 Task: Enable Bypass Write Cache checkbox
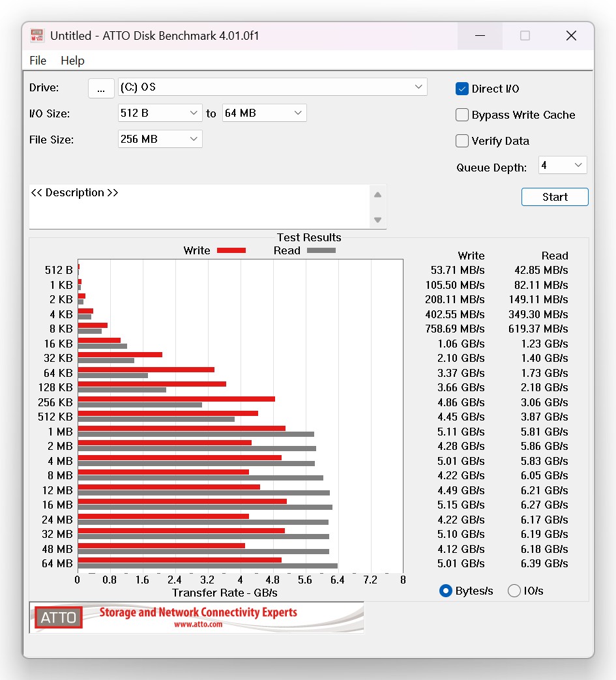point(462,115)
